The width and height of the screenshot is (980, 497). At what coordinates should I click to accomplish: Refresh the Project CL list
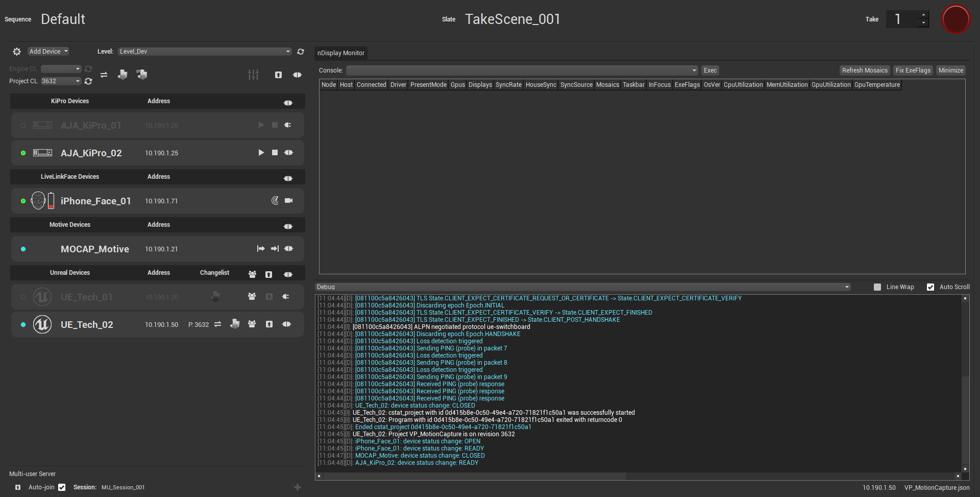[88, 81]
